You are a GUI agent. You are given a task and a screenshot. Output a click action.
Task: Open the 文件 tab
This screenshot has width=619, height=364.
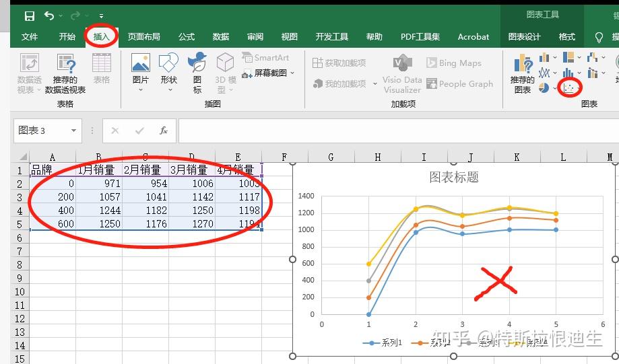click(x=30, y=37)
